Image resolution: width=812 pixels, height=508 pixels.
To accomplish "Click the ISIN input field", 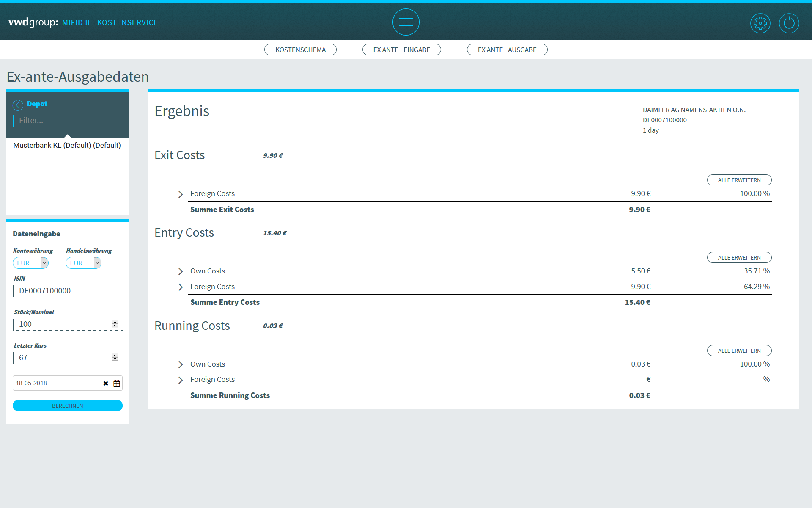I will click(68, 291).
